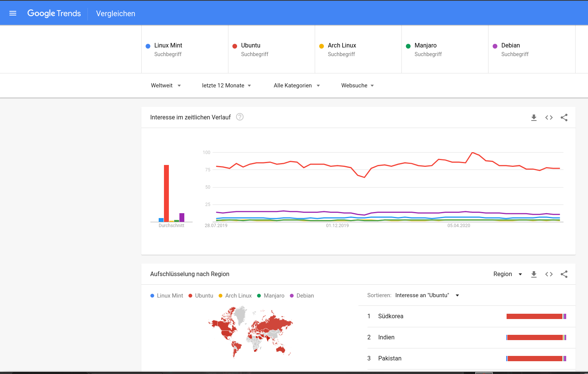Viewport: 588px width, 374px height.
Task: Select Südkorea in the region ranking list
Action: 390,316
